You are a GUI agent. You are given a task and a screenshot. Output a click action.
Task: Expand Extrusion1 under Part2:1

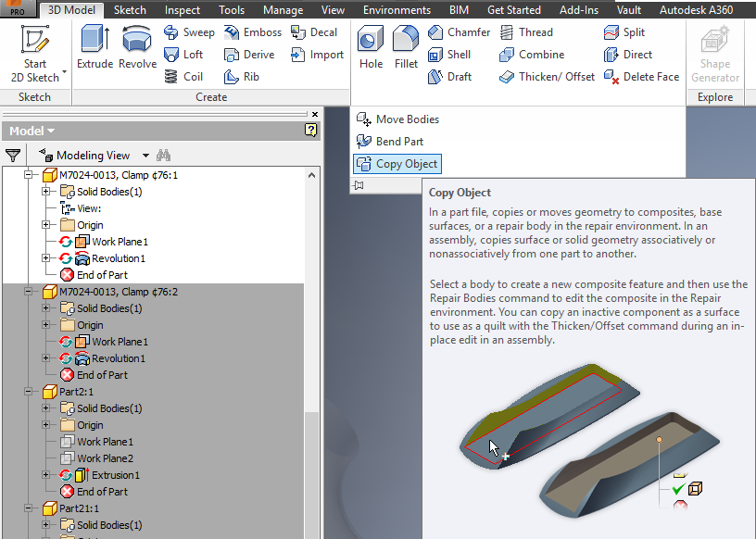[x=45, y=475]
